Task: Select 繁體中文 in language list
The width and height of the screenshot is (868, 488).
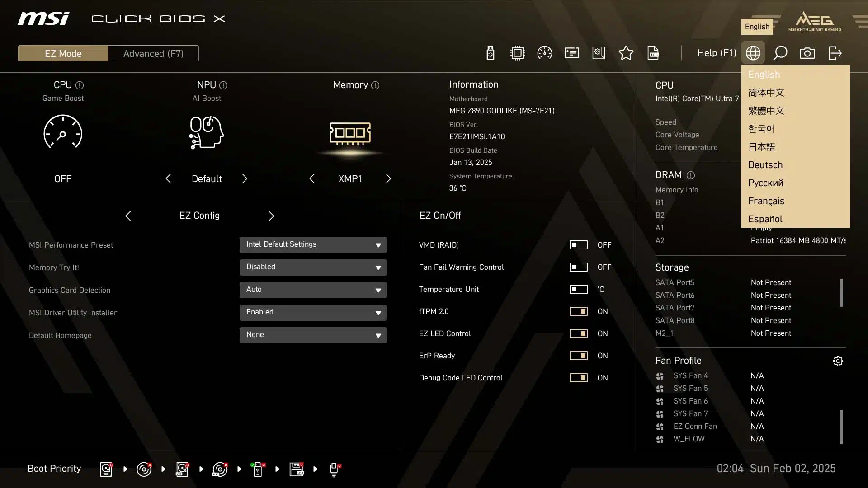Action: pos(795,111)
